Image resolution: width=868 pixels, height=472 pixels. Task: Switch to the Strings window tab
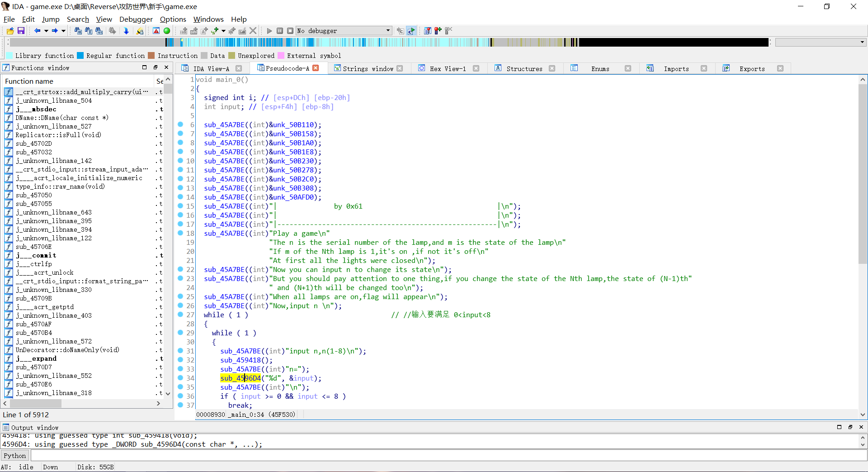[368, 69]
